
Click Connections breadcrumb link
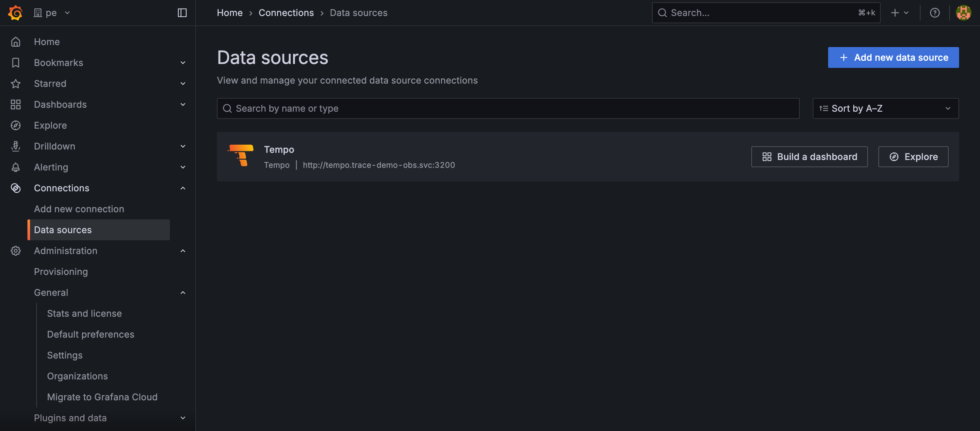286,12
